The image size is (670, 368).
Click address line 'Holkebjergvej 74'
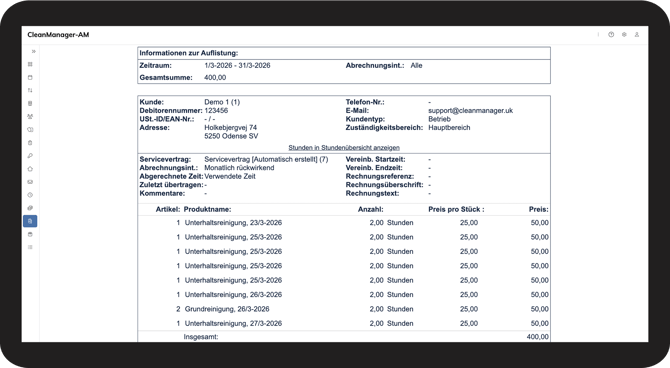(231, 128)
